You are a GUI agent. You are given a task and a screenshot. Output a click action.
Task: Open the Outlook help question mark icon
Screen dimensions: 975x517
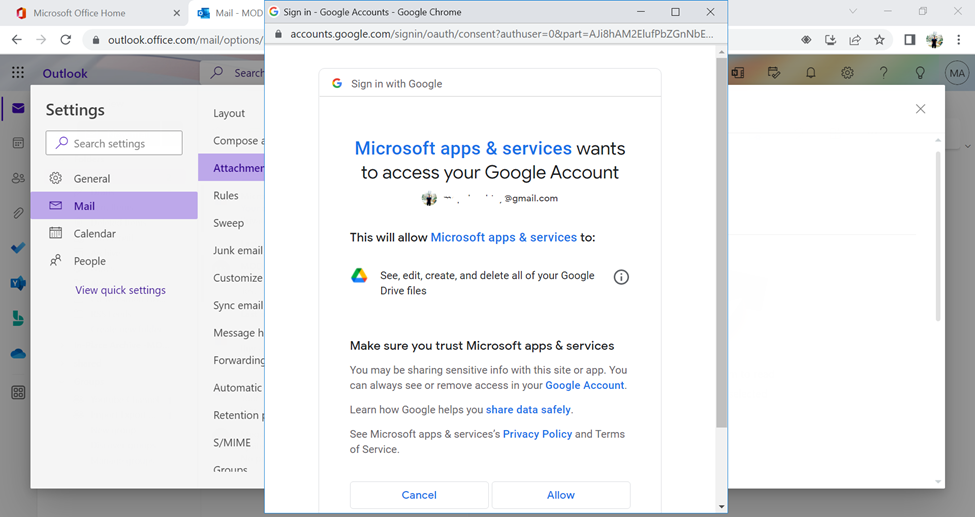click(x=883, y=73)
